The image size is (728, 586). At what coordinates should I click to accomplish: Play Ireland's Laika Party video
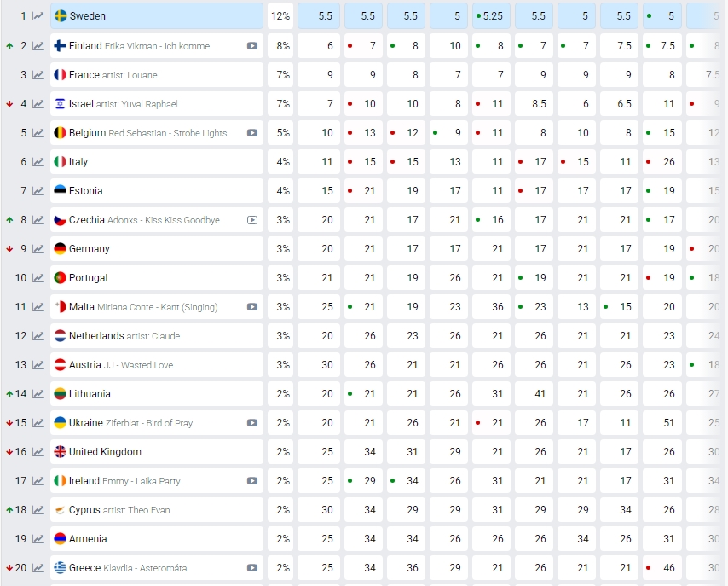point(252,481)
